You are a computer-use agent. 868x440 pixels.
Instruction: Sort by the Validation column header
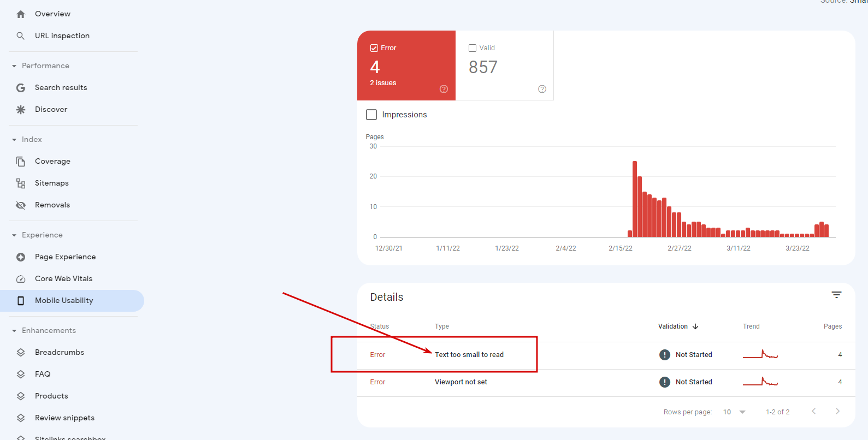(678, 326)
